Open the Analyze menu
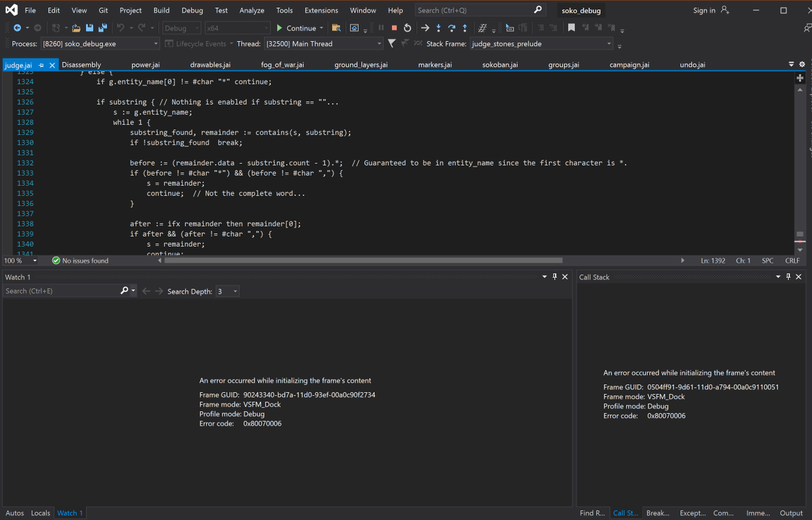Screen dimensions: 812x520 click(x=252, y=10)
